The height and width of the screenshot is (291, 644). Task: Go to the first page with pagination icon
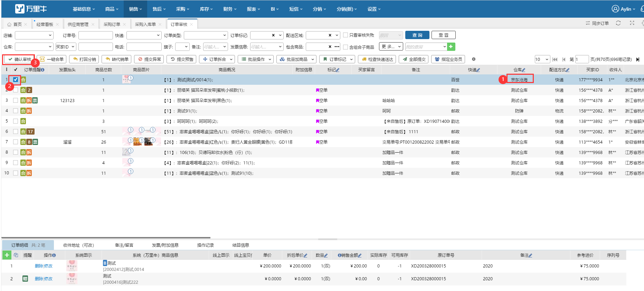[x=555, y=59]
